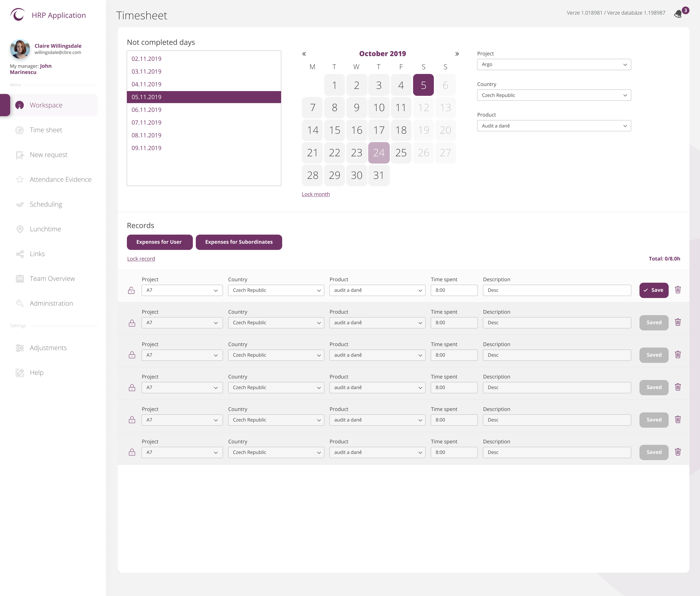Viewport: 700px width, 596px height.
Task: Toggle lock icon on third record row
Action: pyautogui.click(x=132, y=355)
